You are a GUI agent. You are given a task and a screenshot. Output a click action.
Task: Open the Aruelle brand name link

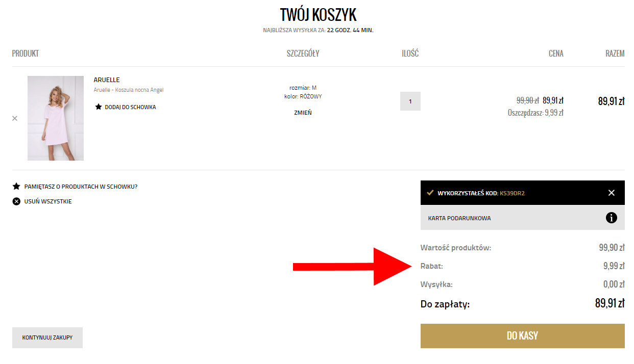[x=107, y=80]
